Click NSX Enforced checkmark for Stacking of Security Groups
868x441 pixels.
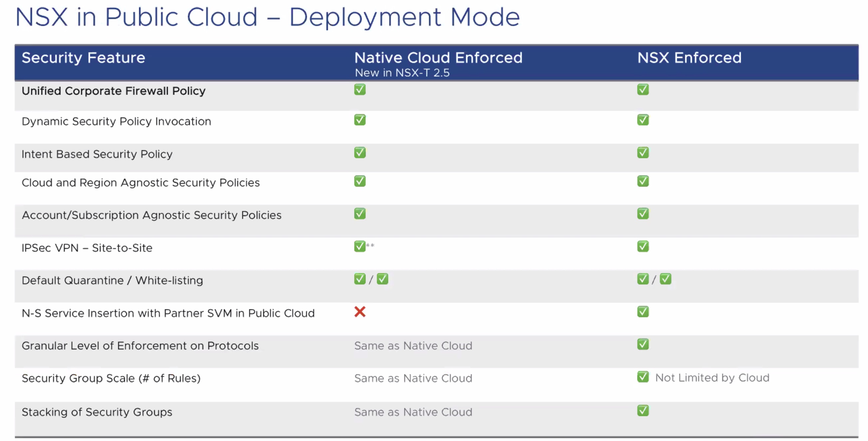click(x=643, y=411)
